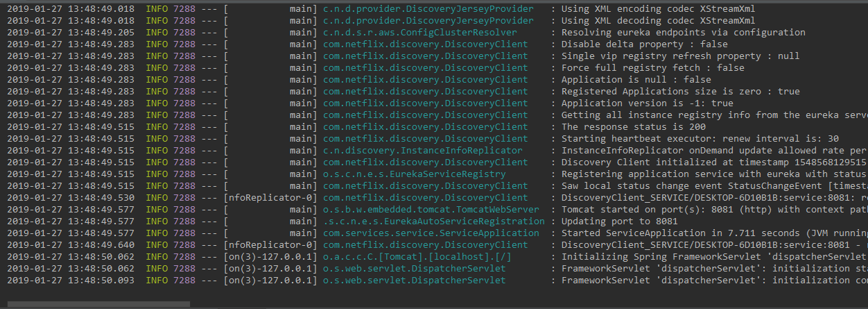Click timestamp '2019-01-27 13:48:49.205'
The height and width of the screenshot is (309, 868).
point(71,33)
